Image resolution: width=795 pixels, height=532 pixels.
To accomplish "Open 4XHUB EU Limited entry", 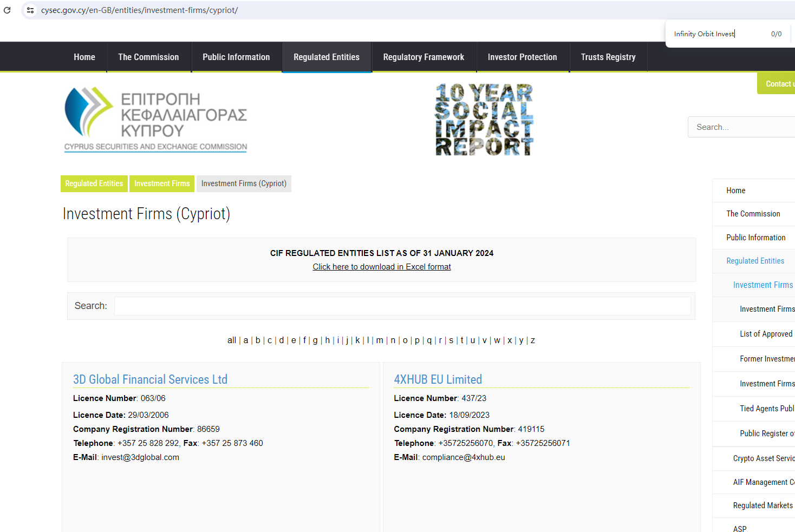I will pyautogui.click(x=438, y=379).
